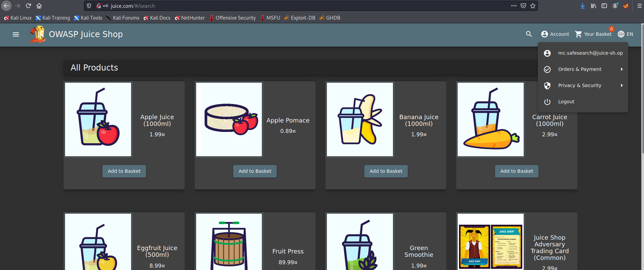Screen dimensions: 644x270
Task: Open the downloads panel
Action: [x=583, y=6]
